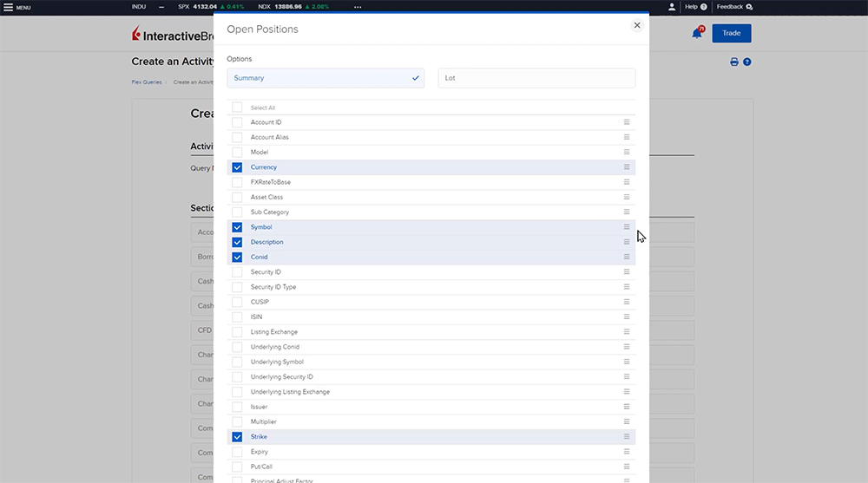Click the printer icon
Screen dimensions: 868x483
tap(734, 62)
